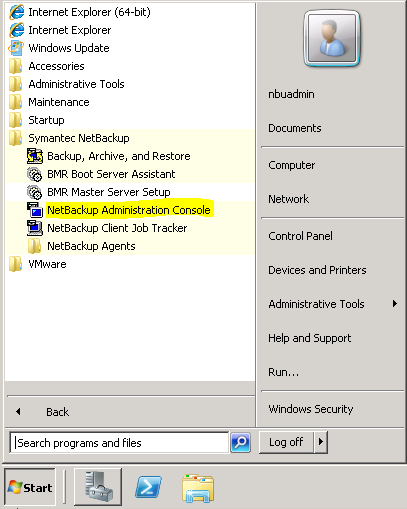Open Server Manager taskbar icon
This screenshot has height=509, width=407.
(98, 487)
